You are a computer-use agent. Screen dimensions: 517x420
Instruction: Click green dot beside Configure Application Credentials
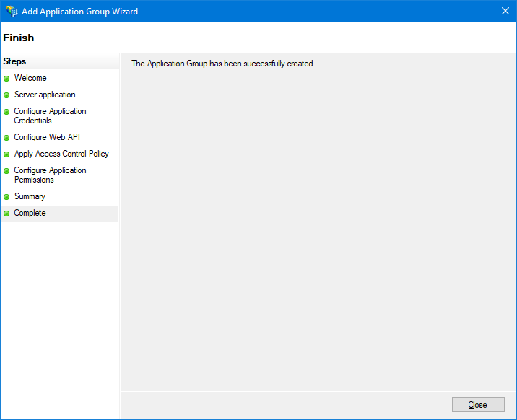6,112
